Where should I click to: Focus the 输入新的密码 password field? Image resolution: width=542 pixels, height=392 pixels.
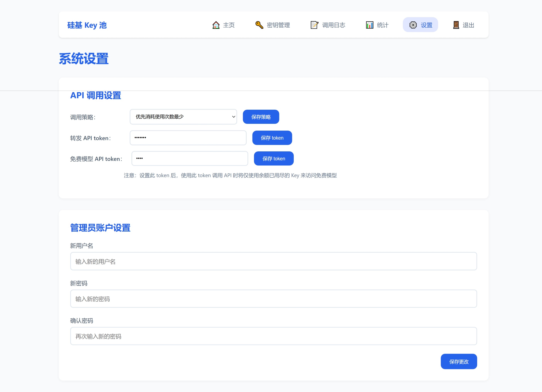[x=273, y=299]
